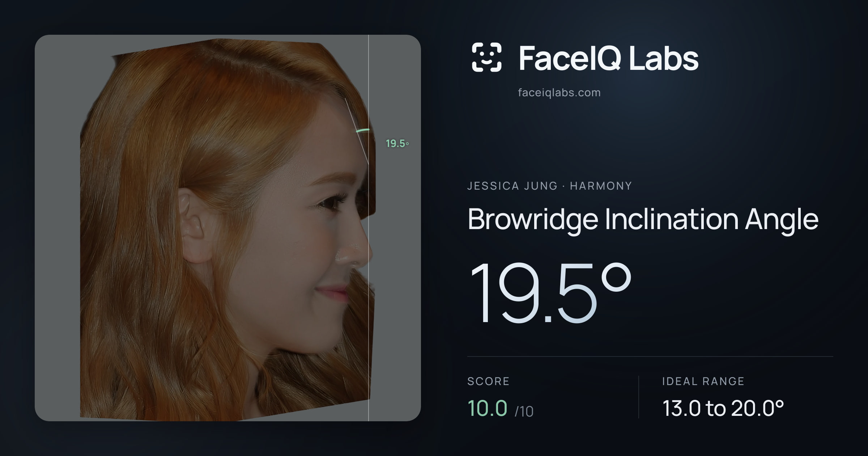
Task: Click the JESSICA JUNG · HARMONY label
Action: (x=549, y=186)
